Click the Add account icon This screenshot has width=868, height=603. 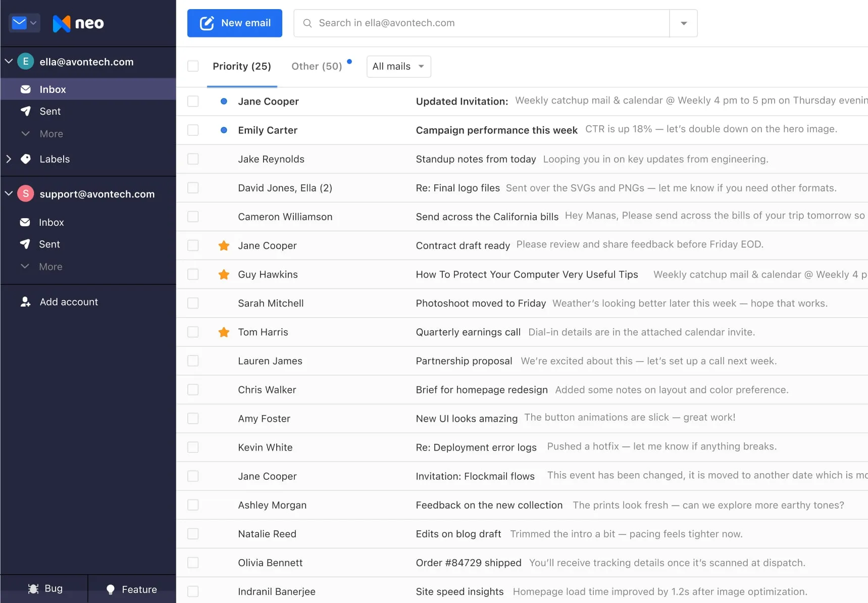25,302
